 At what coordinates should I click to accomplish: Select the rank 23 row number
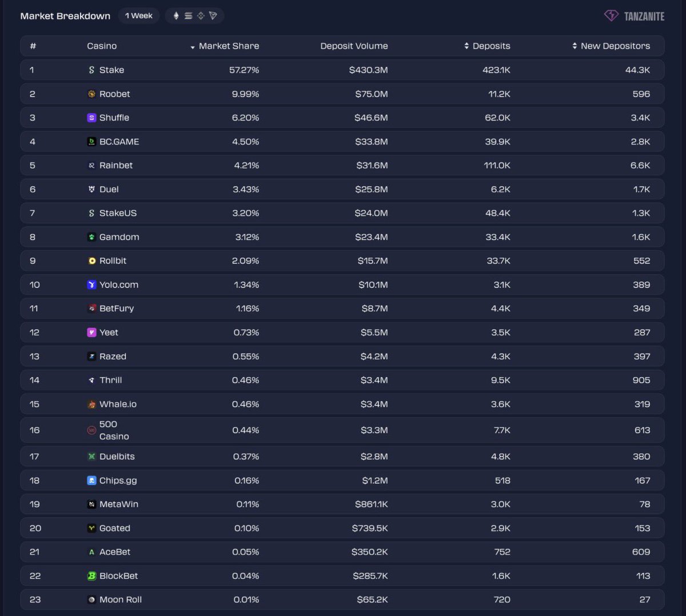[x=35, y=600]
